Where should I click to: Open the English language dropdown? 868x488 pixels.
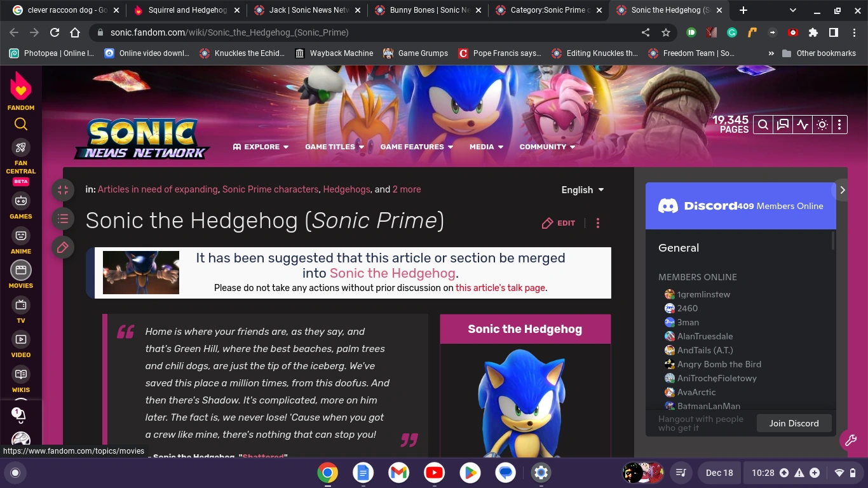tap(581, 189)
